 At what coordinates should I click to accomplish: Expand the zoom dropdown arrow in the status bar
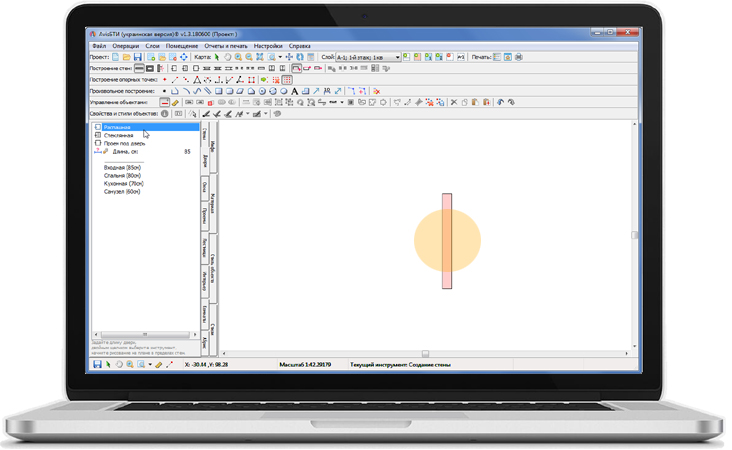tap(149, 365)
